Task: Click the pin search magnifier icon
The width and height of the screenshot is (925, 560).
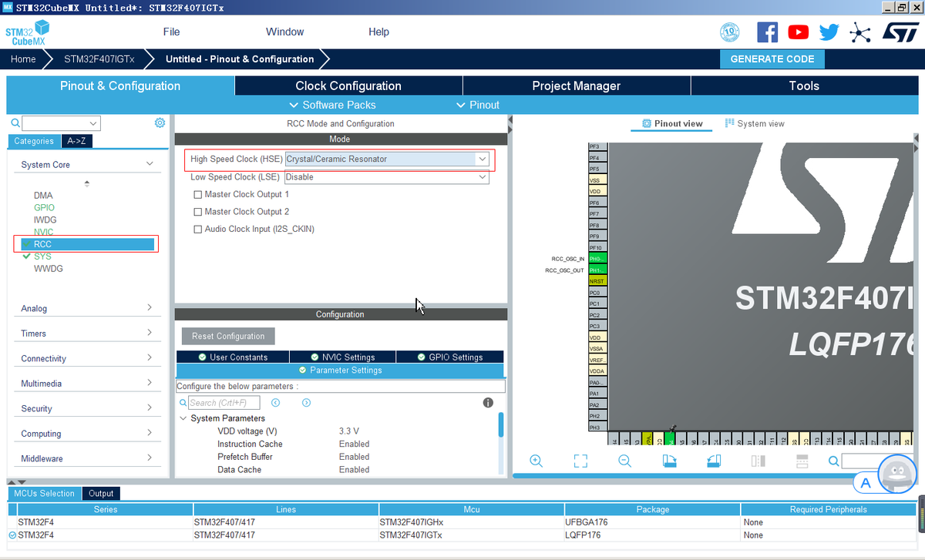Action: (x=833, y=461)
